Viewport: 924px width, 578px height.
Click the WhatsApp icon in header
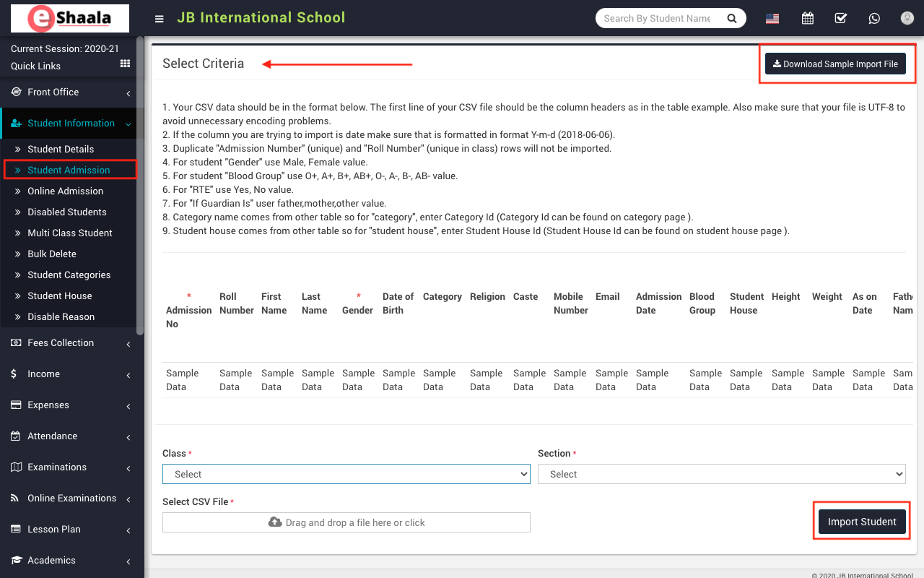pyautogui.click(x=874, y=19)
